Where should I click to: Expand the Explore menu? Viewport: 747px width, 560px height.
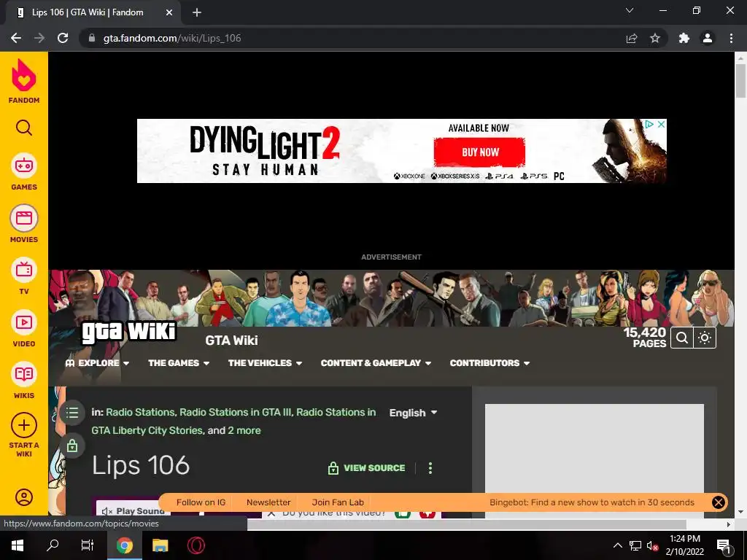coord(98,363)
